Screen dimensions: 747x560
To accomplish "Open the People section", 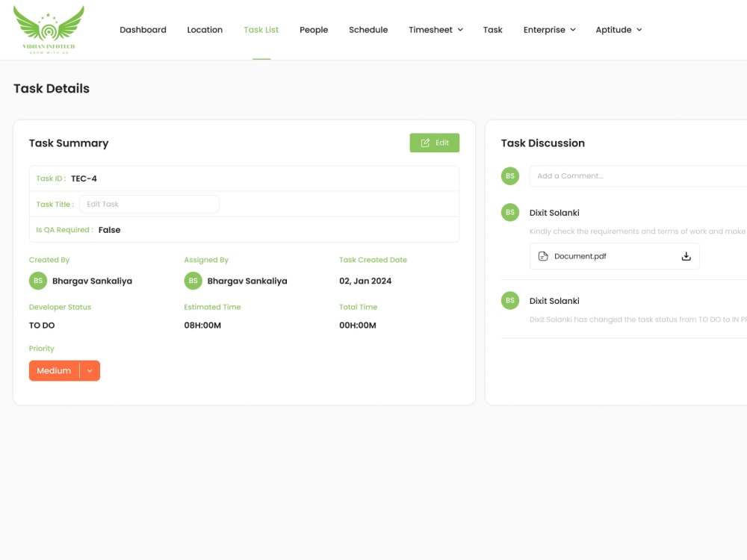I will pyautogui.click(x=314, y=30).
